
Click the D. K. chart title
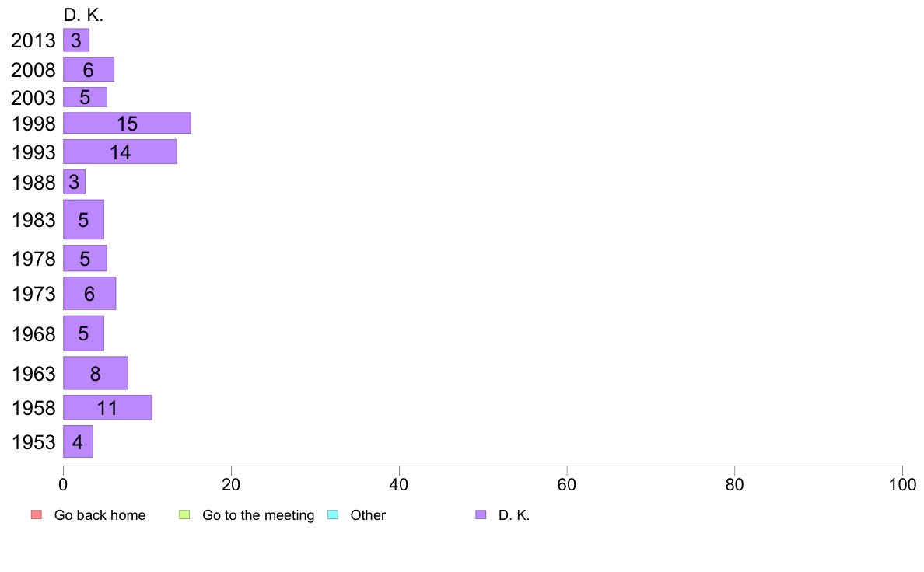pos(83,16)
